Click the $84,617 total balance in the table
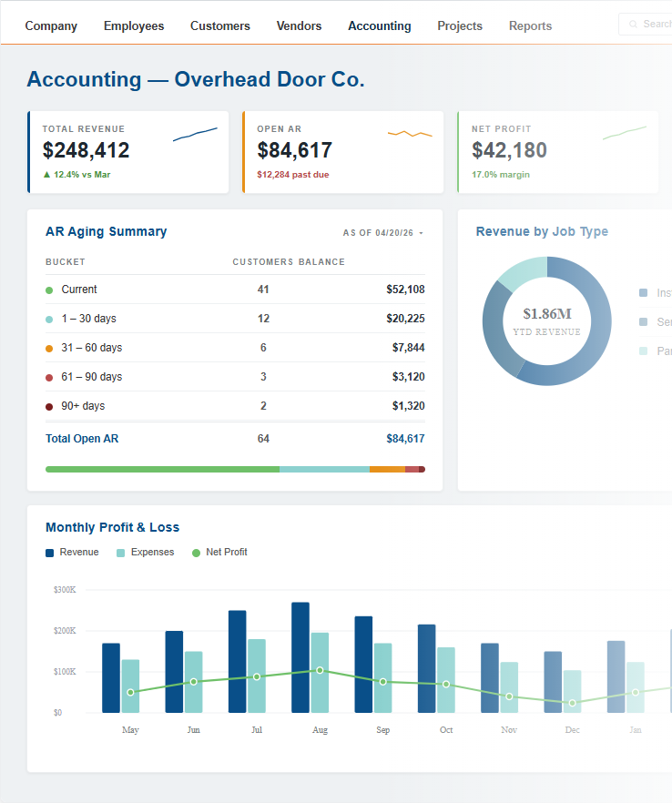This screenshot has width=672, height=803. pyautogui.click(x=405, y=439)
